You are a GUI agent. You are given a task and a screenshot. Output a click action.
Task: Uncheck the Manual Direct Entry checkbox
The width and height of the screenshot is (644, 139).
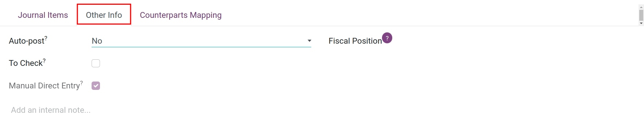click(96, 86)
